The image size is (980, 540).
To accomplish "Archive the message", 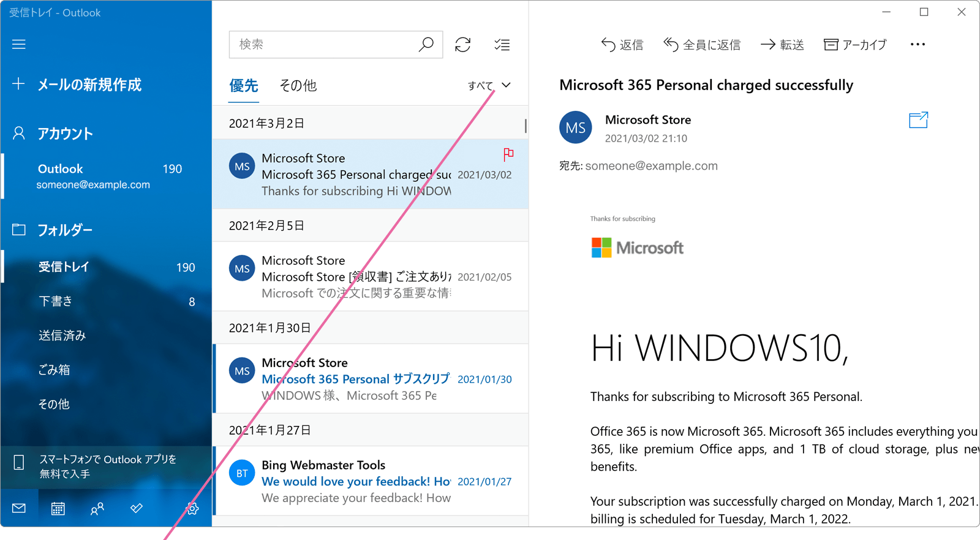I will pos(855,44).
